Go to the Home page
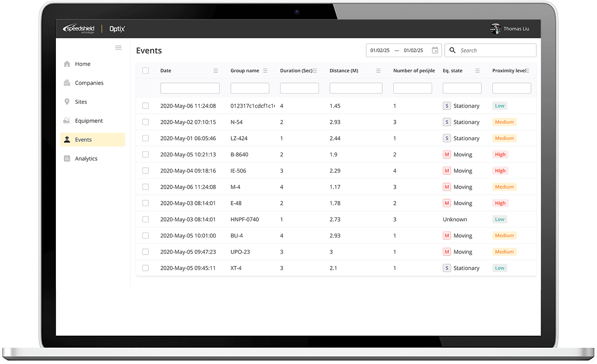597x364 pixels. 82,64
